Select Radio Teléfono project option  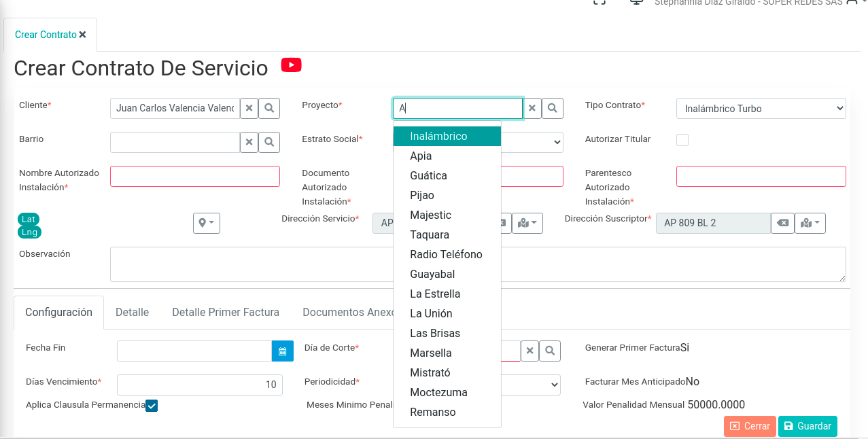pos(447,254)
